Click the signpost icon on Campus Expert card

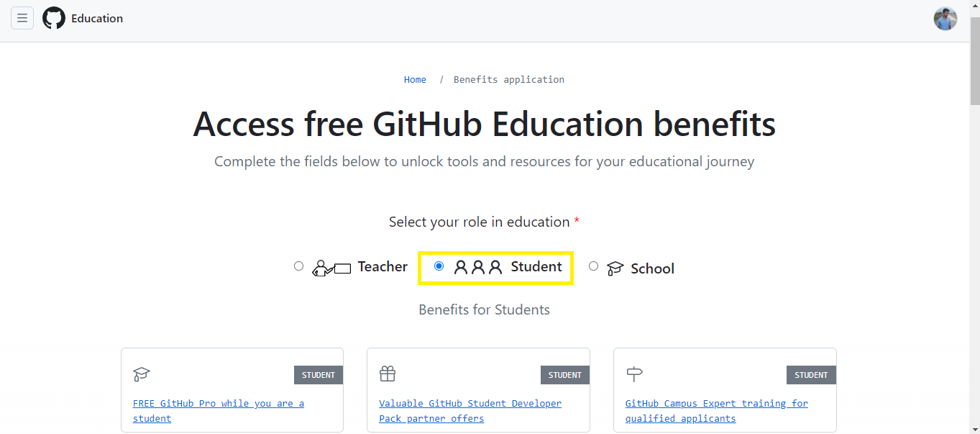[634, 374]
